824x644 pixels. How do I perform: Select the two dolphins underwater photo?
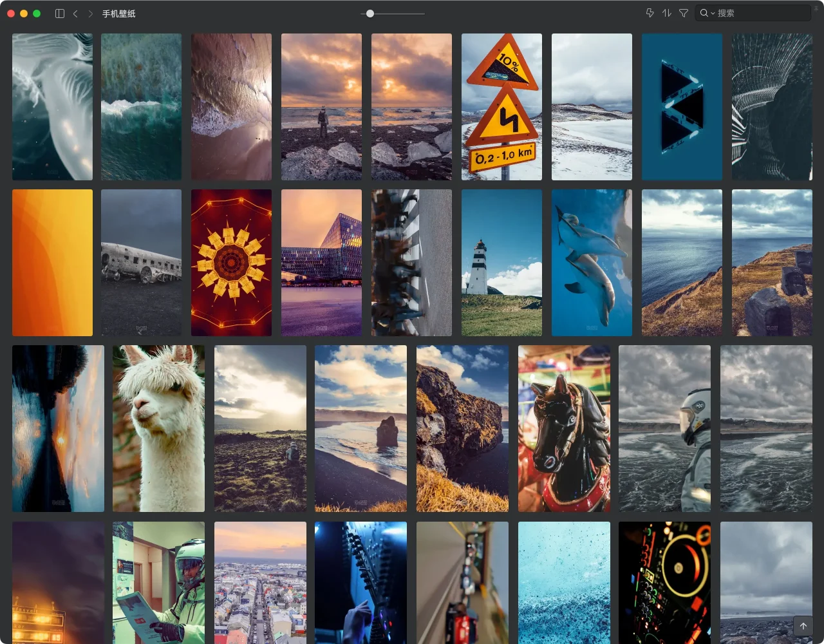[592, 263]
